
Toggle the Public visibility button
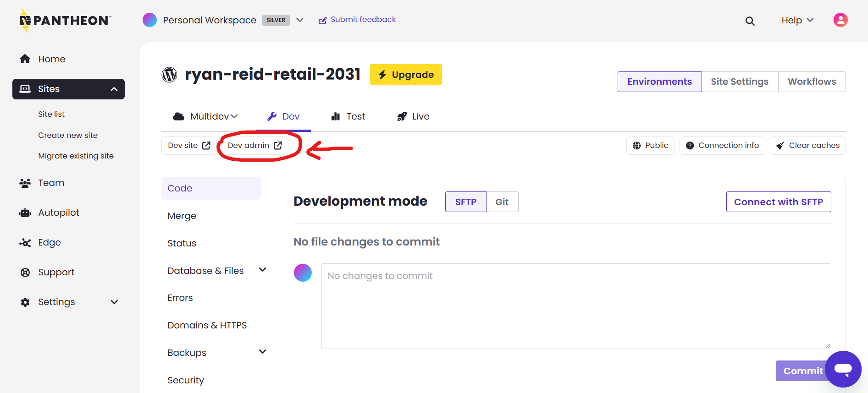tap(650, 146)
